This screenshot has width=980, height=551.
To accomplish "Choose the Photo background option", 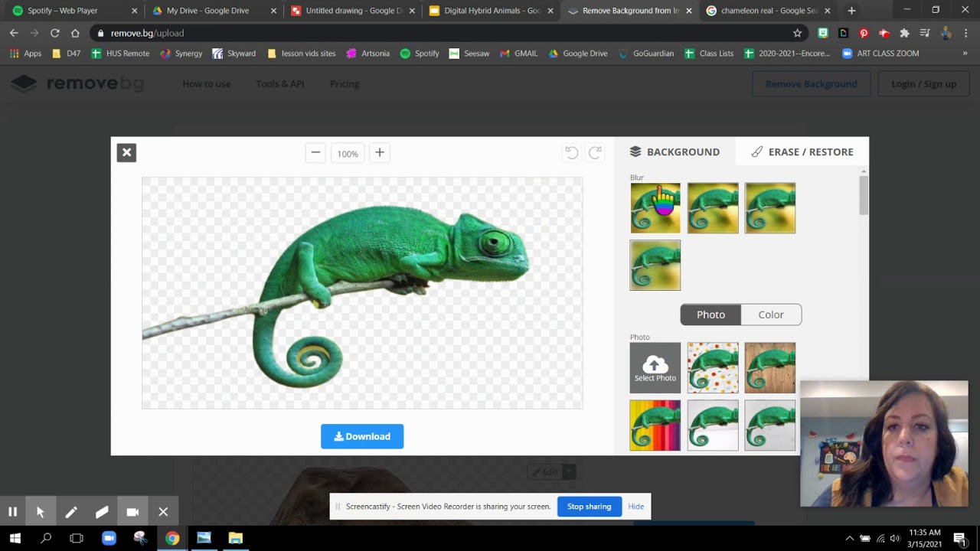I will tap(710, 315).
